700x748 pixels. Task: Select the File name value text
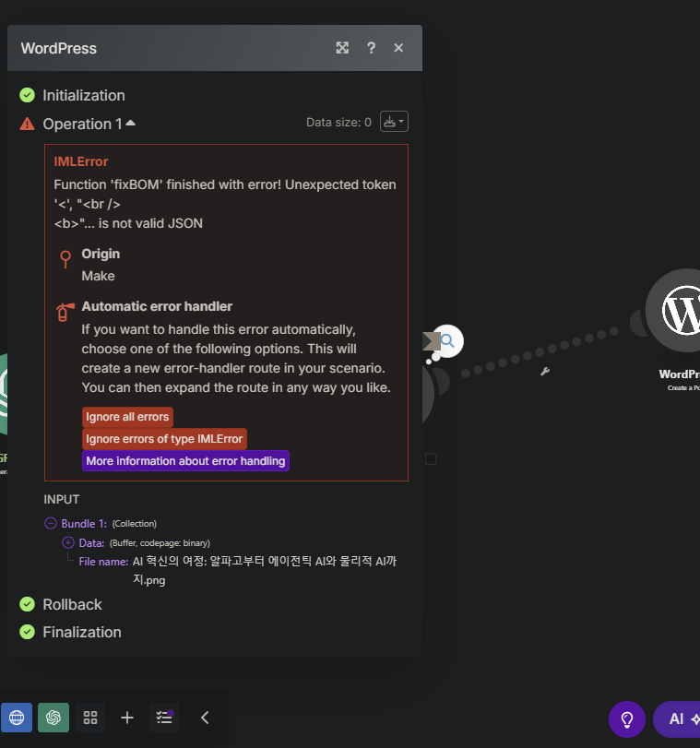click(x=265, y=571)
